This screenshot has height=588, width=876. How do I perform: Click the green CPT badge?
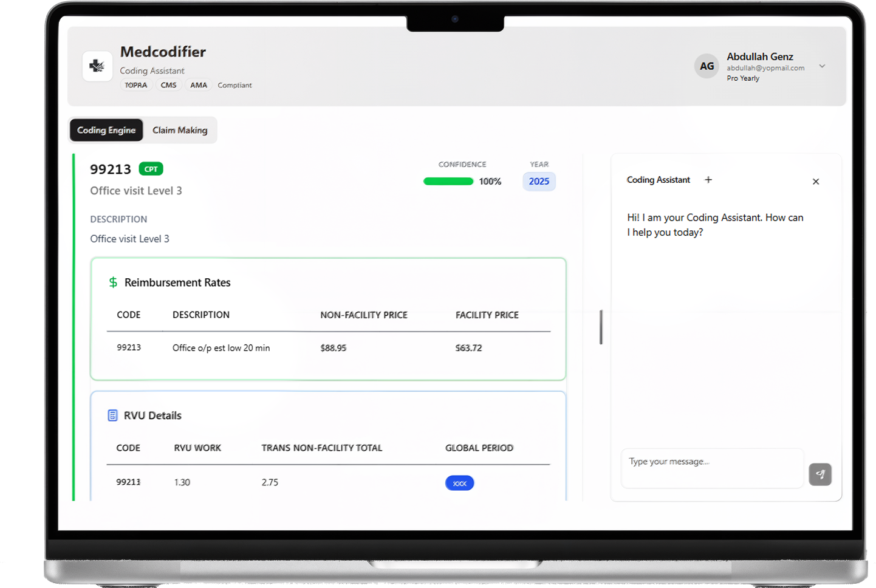pyautogui.click(x=151, y=169)
